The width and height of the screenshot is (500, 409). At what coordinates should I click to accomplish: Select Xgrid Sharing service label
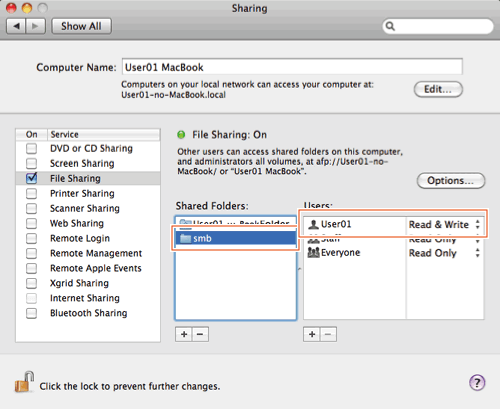[x=79, y=283]
